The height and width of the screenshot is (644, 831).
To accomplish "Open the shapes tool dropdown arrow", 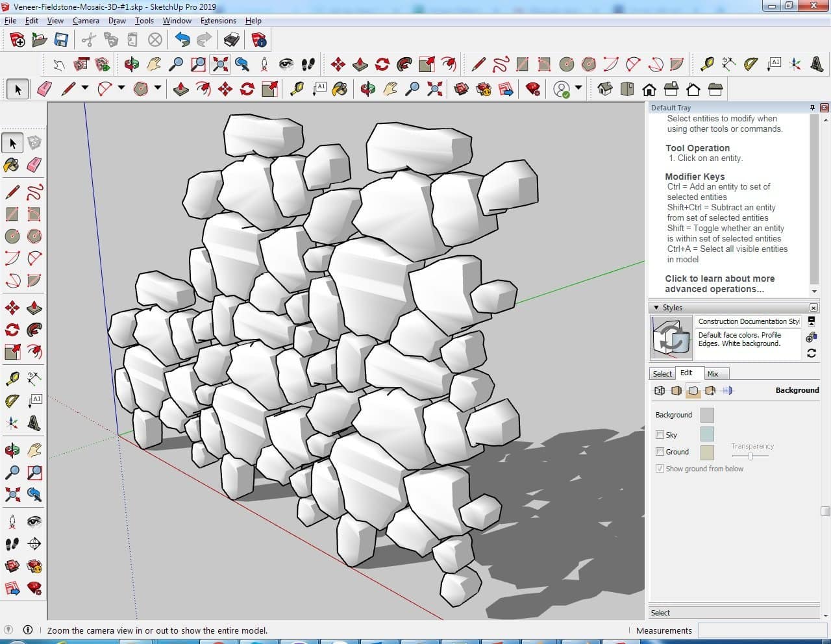I will coord(158,88).
